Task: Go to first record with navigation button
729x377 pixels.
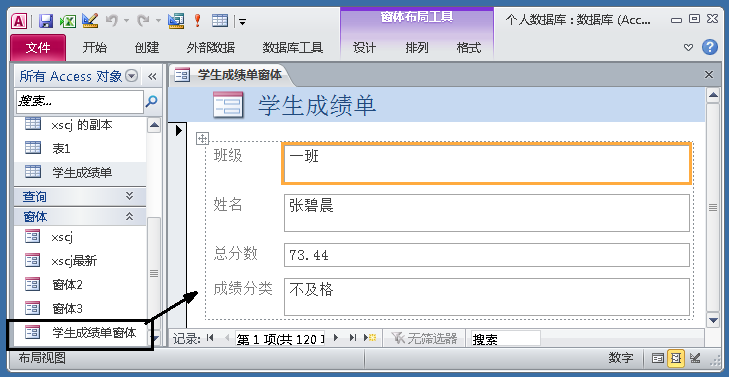Action: pyautogui.click(x=210, y=338)
